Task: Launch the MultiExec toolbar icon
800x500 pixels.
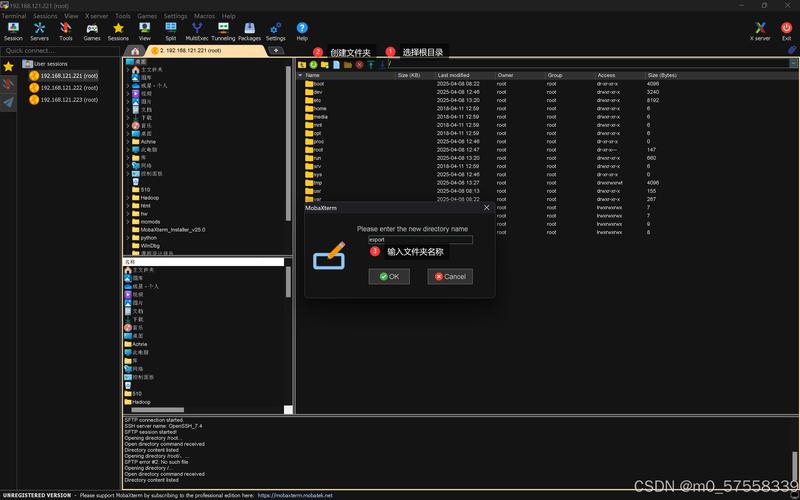Action: (x=197, y=31)
